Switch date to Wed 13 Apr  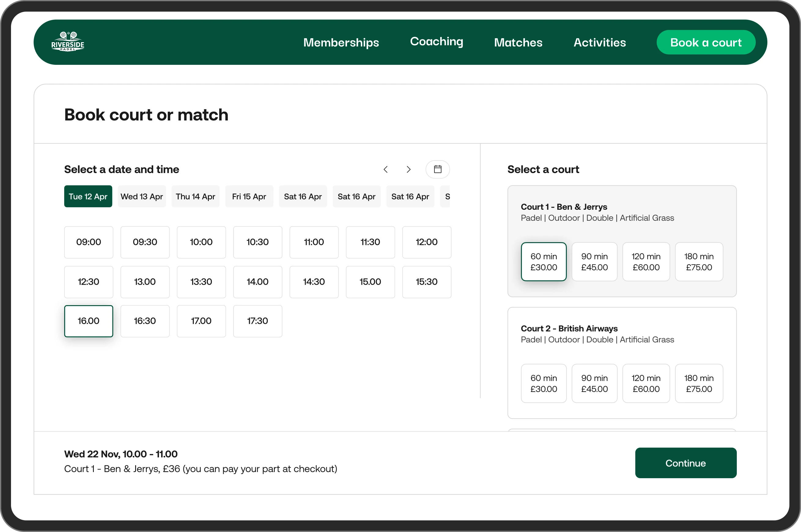(x=142, y=196)
